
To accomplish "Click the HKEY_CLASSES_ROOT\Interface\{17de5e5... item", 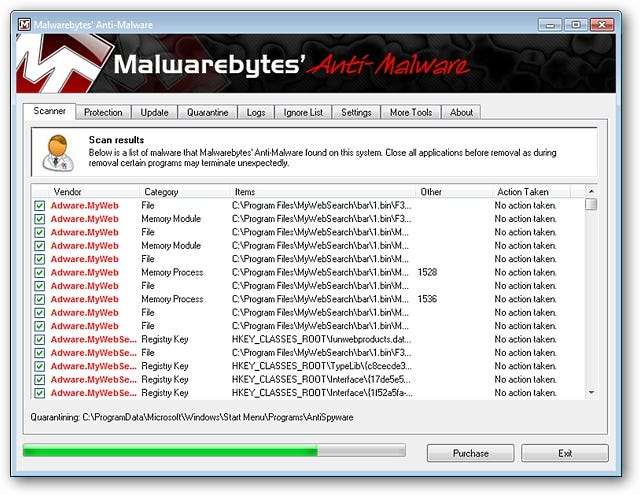I will (322, 380).
